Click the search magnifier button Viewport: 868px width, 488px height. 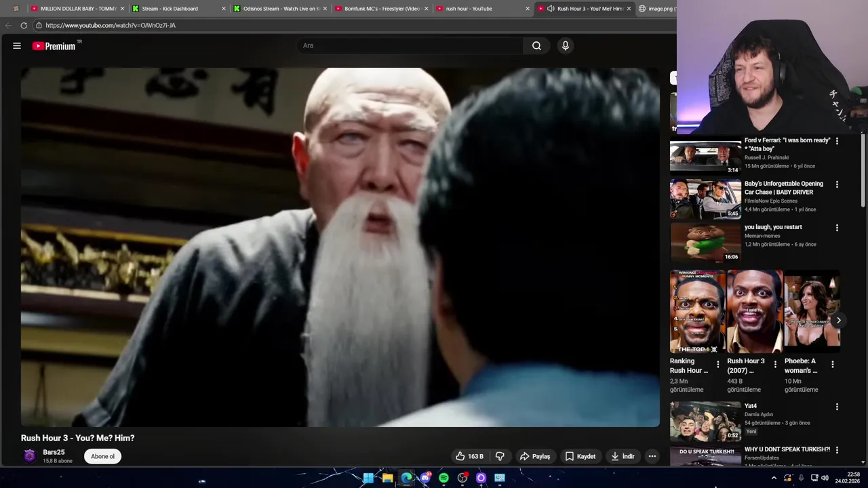[x=536, y=45]
